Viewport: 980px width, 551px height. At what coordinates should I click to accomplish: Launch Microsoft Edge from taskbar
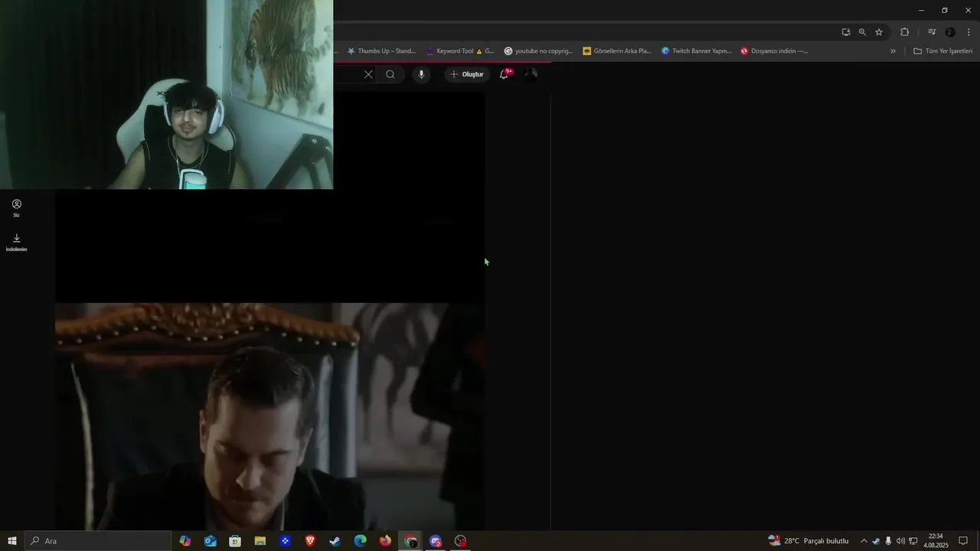(x=360, y=541)
